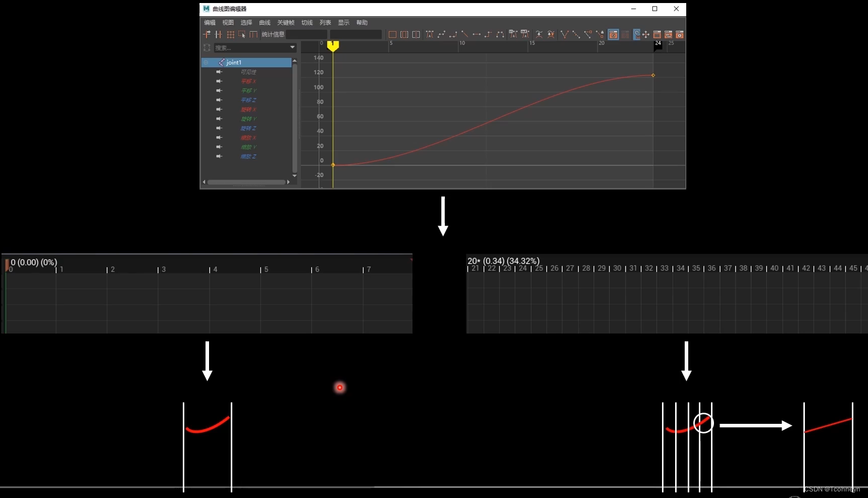Set Auto tangents icon
Image resolution: width=868 pixels, height=498 pixels.
click(430, 34)
